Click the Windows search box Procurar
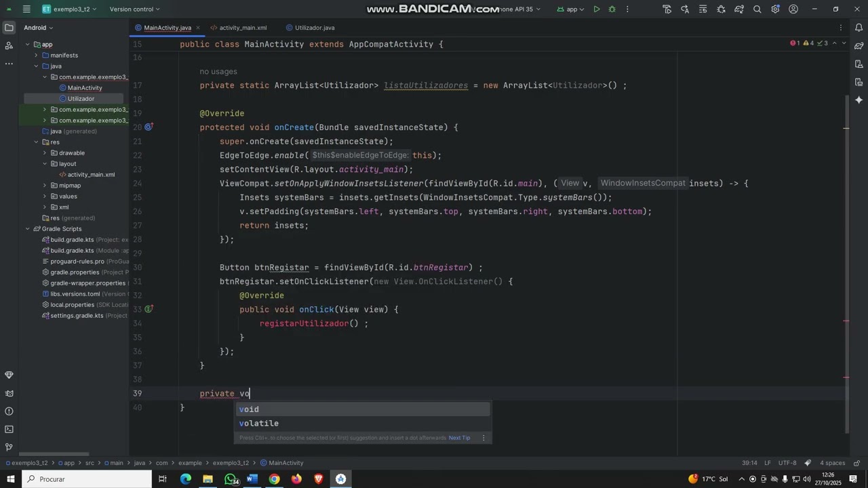Viewport: 868px width, 488px height. point(87,479)
